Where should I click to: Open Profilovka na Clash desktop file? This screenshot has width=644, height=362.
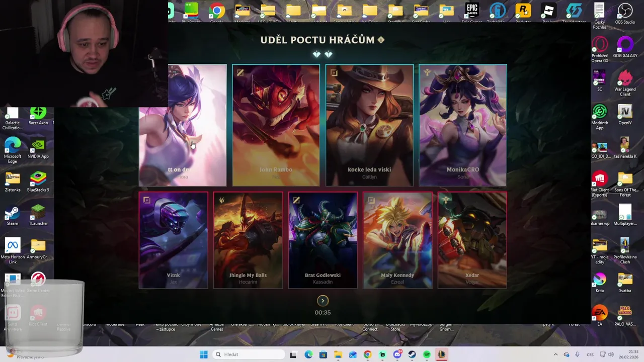625,251
